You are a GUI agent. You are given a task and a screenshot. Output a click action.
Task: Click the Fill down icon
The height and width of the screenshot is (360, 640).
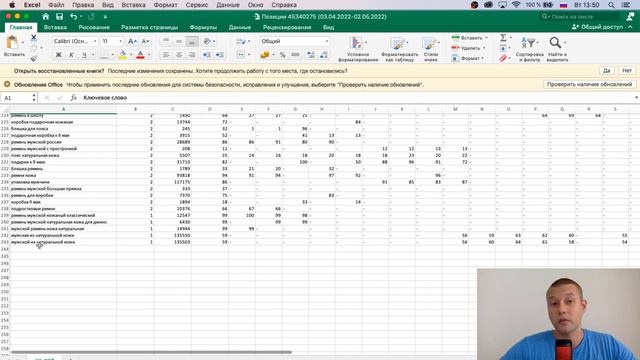503,48
